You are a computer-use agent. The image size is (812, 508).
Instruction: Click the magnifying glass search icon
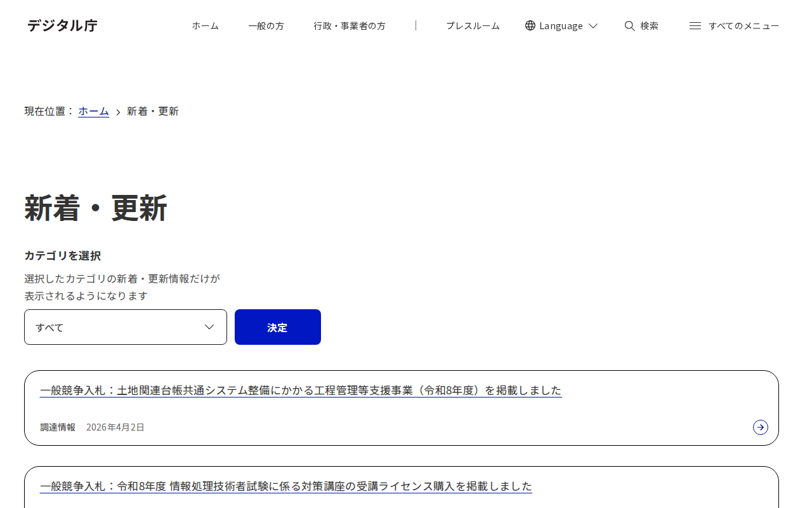coord(630,25)
